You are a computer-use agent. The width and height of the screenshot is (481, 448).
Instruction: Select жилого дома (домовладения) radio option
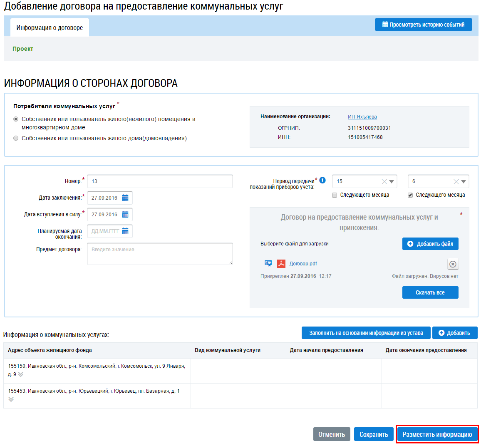(x=16, y=138)
